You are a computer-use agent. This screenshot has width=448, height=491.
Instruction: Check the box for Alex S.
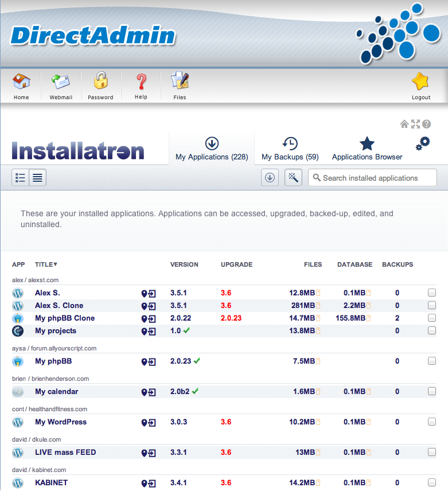point(432,293)
